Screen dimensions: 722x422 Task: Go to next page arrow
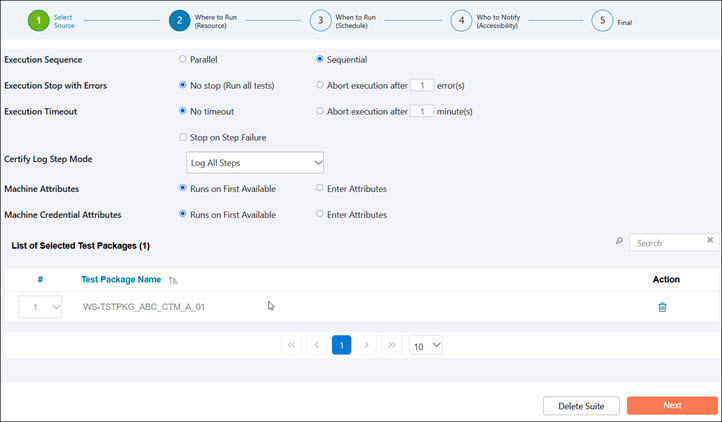(x=367, y=345)
